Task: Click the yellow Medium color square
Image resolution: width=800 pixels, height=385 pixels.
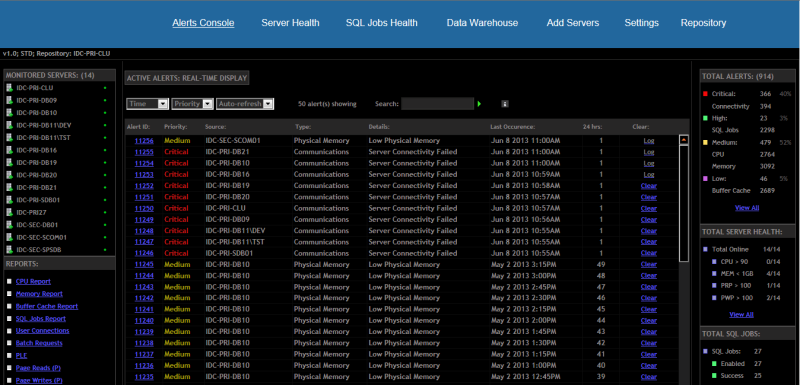Action: click(x=706, y=142)
